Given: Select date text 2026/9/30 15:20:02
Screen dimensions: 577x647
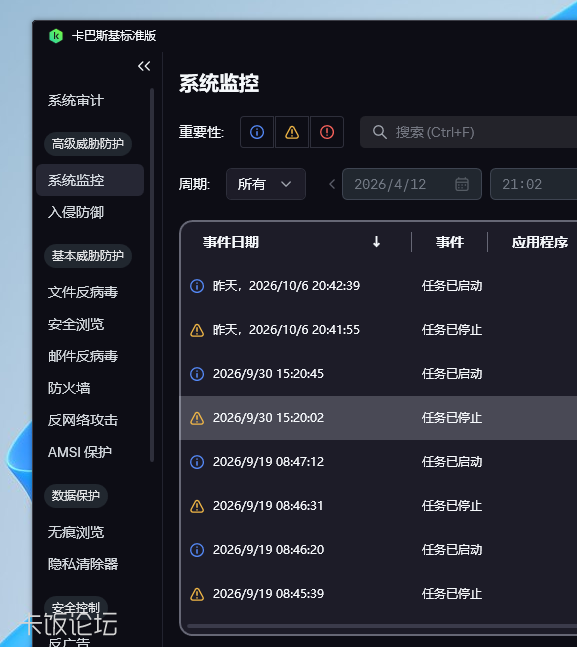Looking at the screenshot, I should [x=268, y=418].
